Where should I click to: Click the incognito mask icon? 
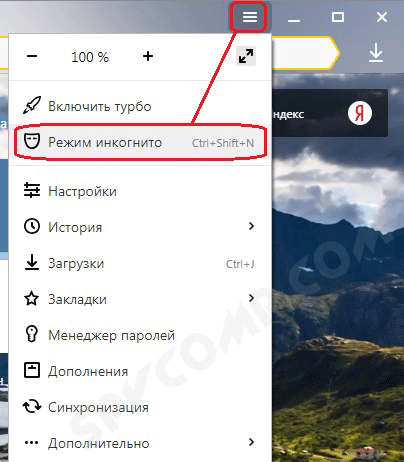[32, 141]
